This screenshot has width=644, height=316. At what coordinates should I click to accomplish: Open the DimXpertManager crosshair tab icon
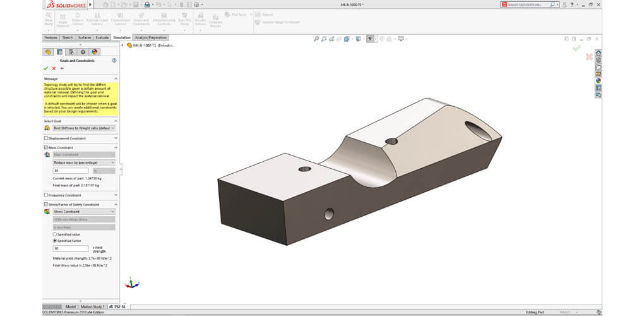coord(83,52)
